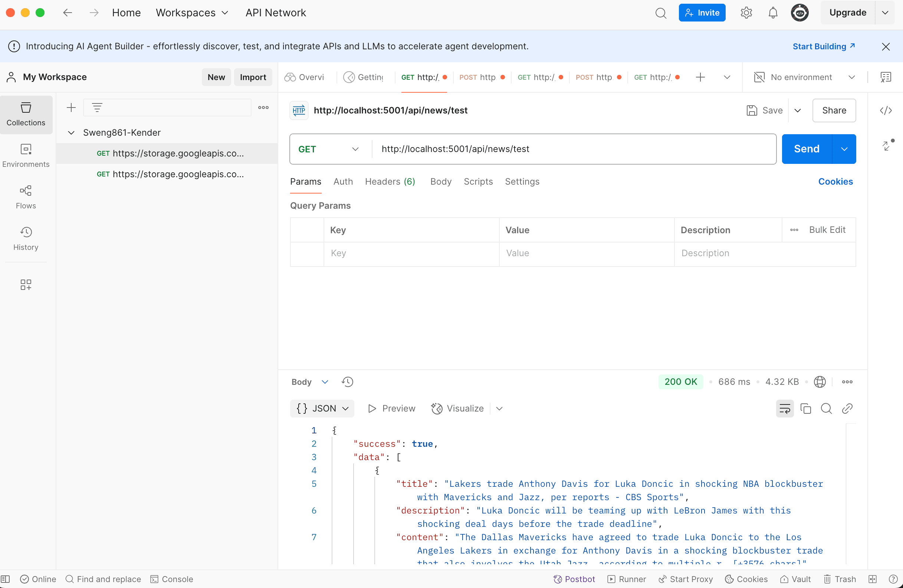Click the Import button
Viewport: 903px width, 588px height.
coord(253,77)
